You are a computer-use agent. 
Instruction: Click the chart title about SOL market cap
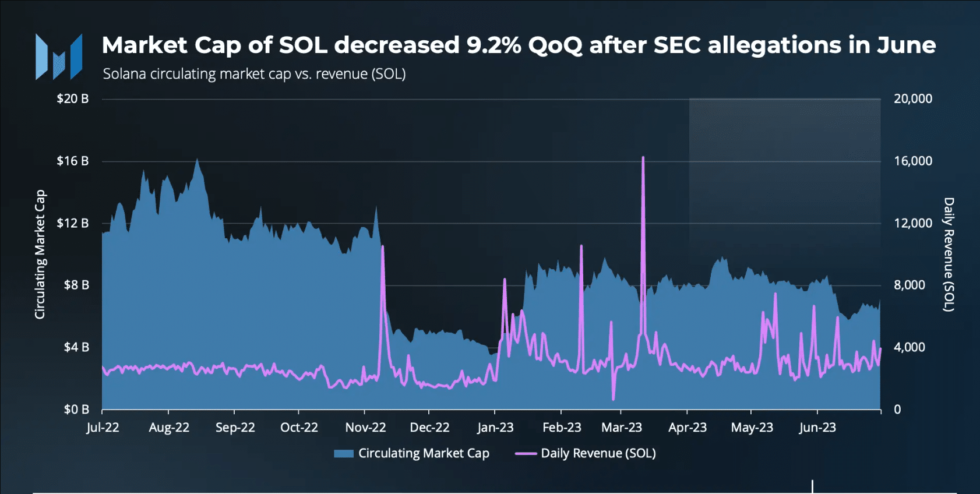coord(519,45)
